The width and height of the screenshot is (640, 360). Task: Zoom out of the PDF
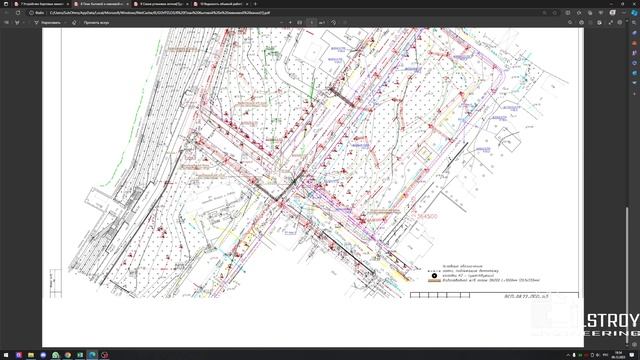click(x=281, y=22)
